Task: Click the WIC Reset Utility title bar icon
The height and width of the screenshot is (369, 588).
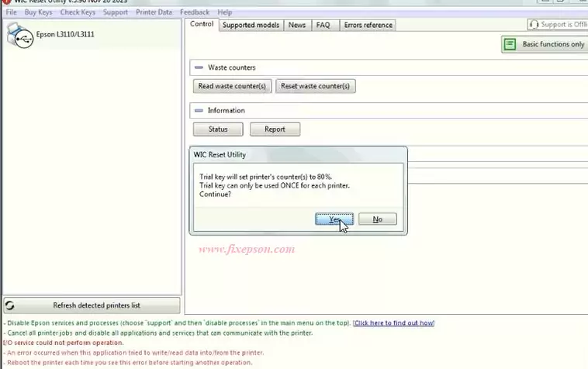Action: [6, 2]
